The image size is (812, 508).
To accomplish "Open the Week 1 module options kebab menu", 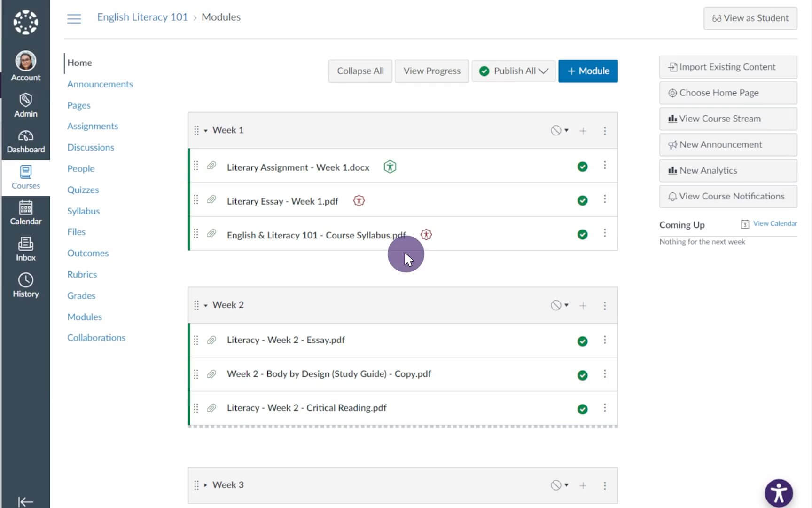I will tap(605, 131).
